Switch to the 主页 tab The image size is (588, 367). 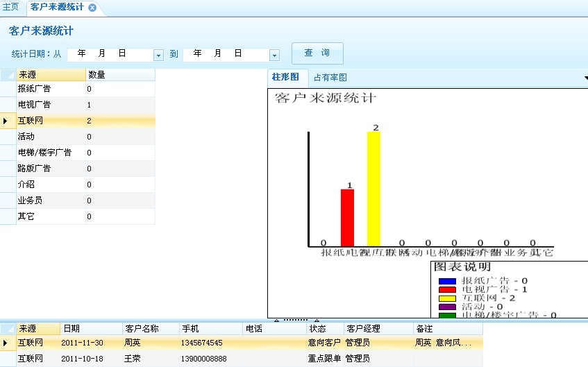point(11,7)
